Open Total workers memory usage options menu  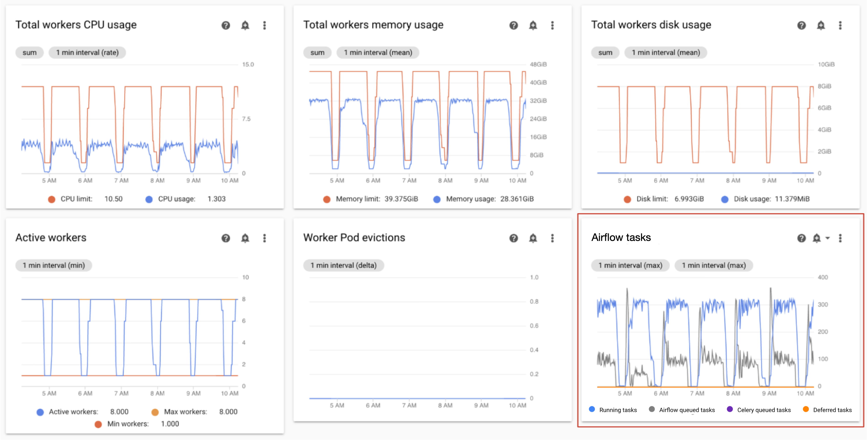tap(552, 25)
